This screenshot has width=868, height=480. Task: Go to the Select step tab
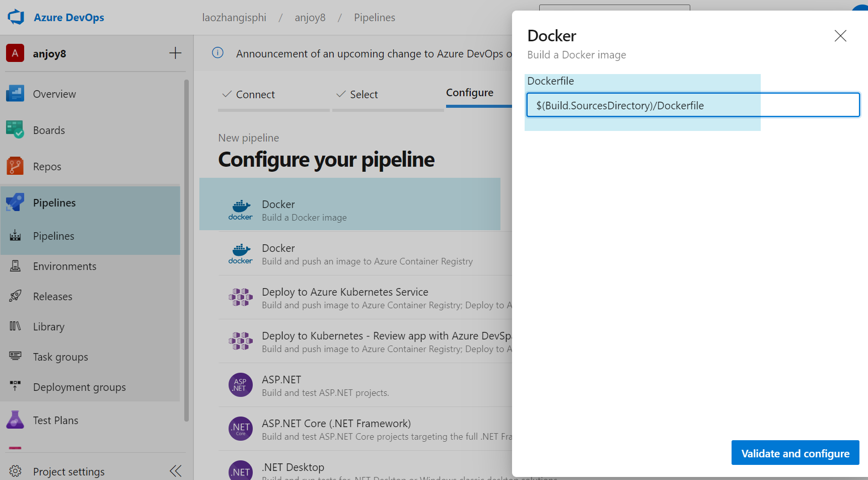[x=388, y=95]
